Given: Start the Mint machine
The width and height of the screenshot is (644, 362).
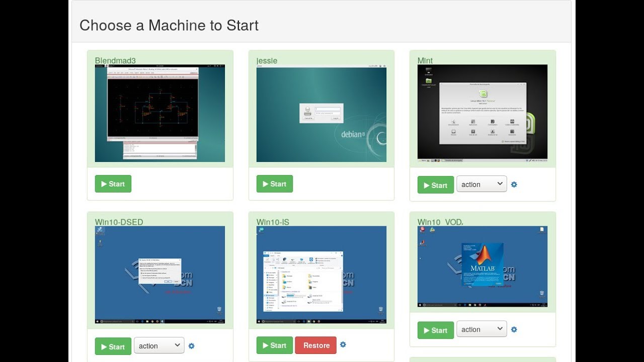Looking at the screenshot, I should click(436, 185).
